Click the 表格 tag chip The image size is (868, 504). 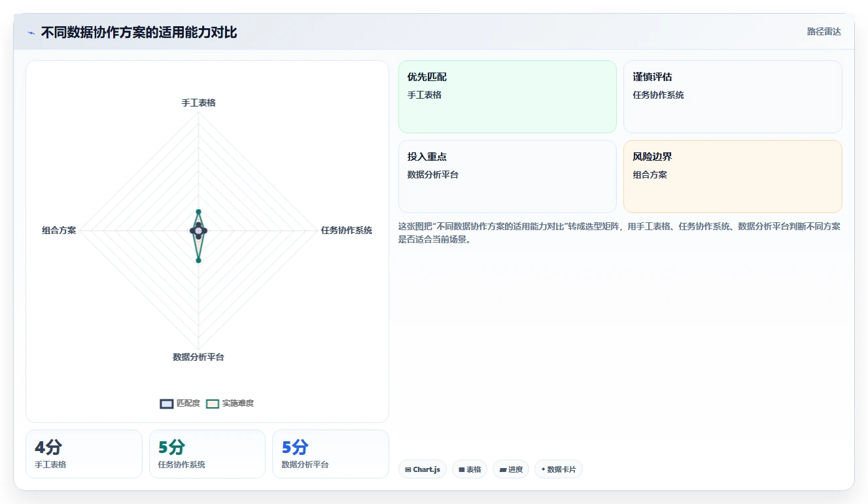(x=470, y=469)
